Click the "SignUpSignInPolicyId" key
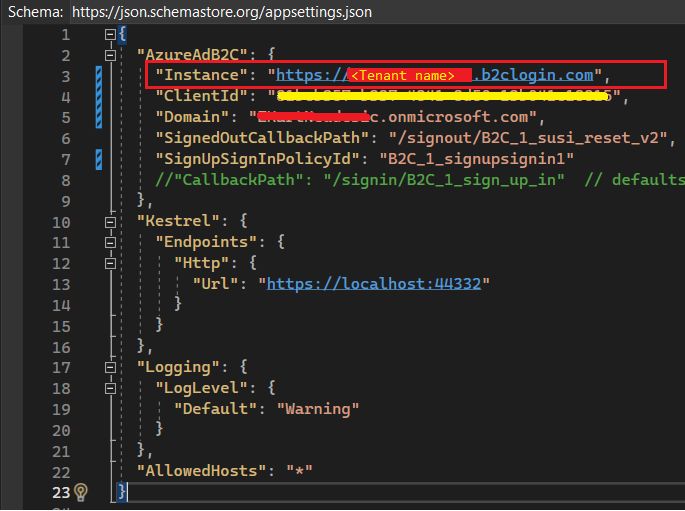This screenshot has height=511, width=685. pyautogui.click(x=258, y=159)
